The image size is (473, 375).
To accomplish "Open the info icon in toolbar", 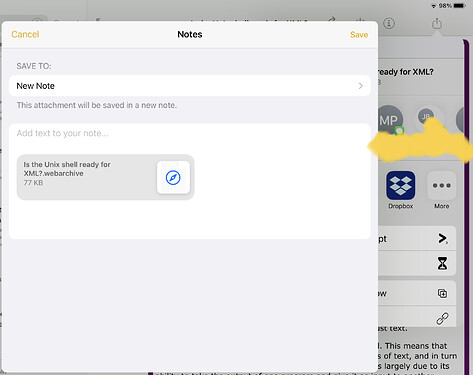I will pos(389,23).
